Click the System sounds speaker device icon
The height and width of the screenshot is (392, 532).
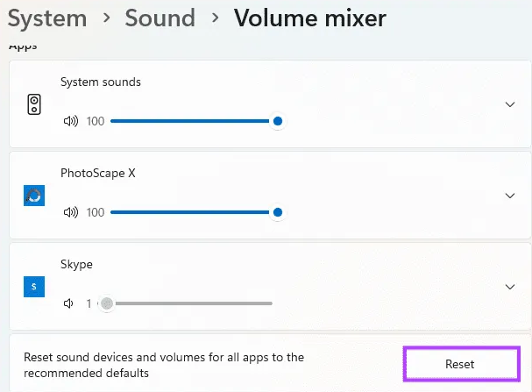(x=34, y=104)
